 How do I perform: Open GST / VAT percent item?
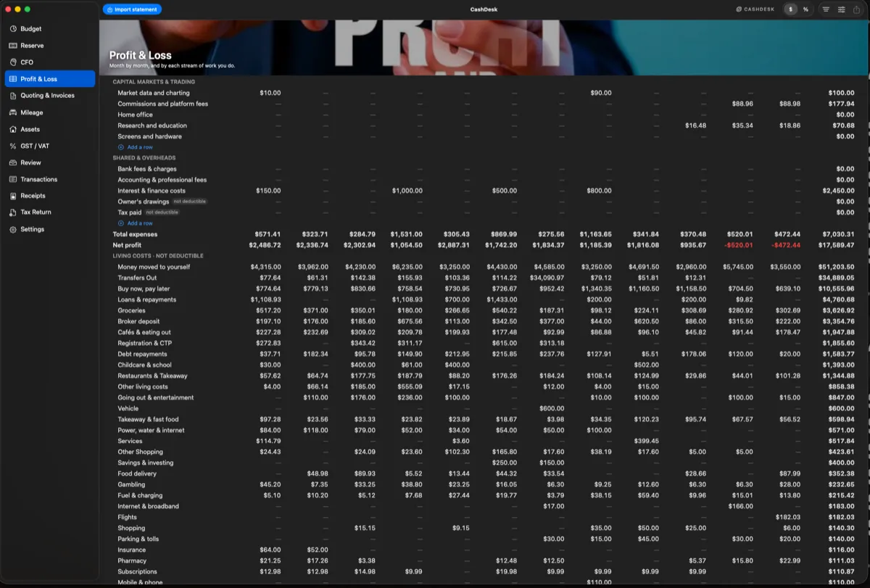coord(49,146)
